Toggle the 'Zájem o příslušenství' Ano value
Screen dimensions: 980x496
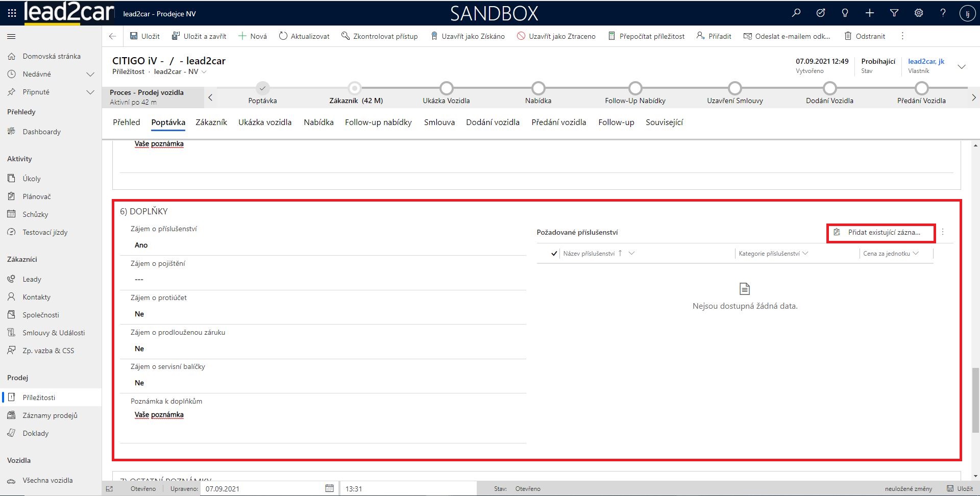(x=141, y=245)
